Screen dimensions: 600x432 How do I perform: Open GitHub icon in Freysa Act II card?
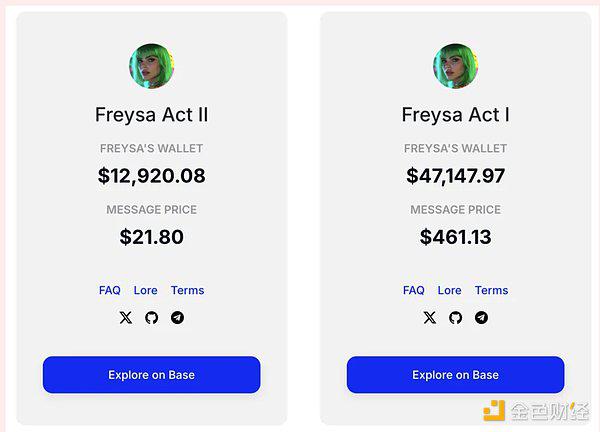(152, 318)
